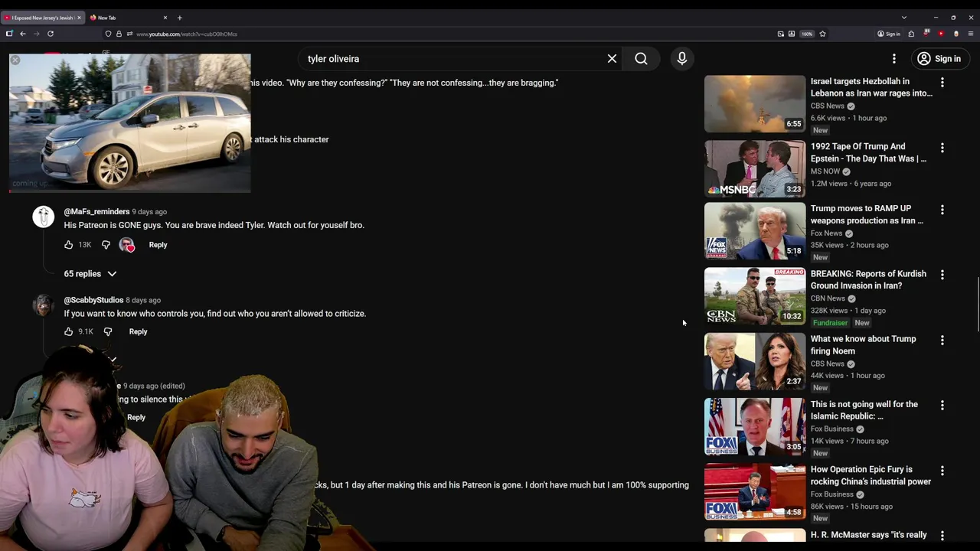Screen dimensions: 980x551
Task: Switch to the New Tab tab
Action: point(128,18)
